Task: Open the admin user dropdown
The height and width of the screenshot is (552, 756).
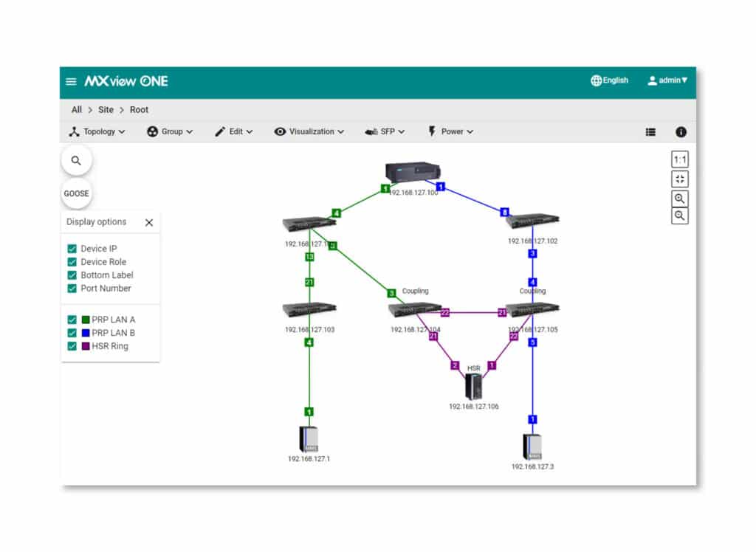Action: [x=667, y=80]
